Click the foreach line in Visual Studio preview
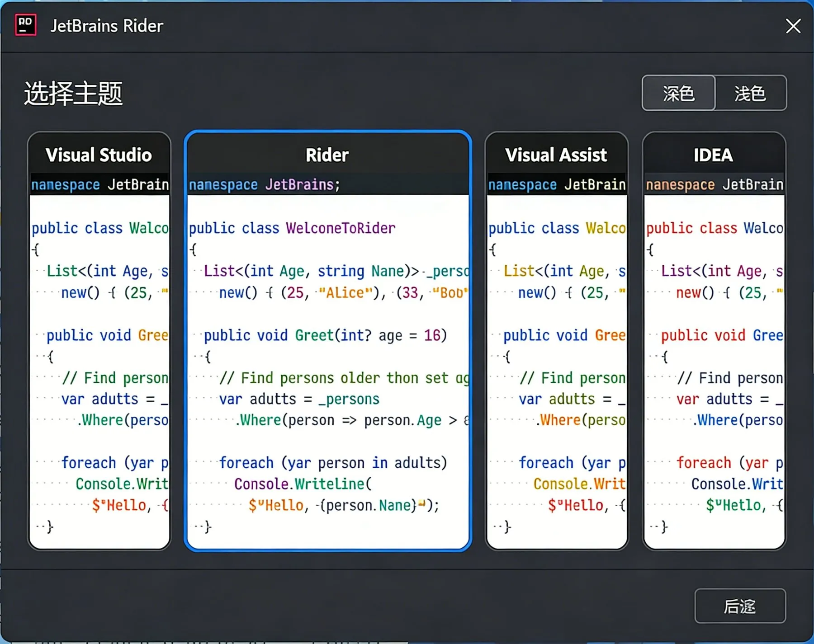The width and height of the screenshot is (814, 644). pyautogui.click(x=115, y=462)
